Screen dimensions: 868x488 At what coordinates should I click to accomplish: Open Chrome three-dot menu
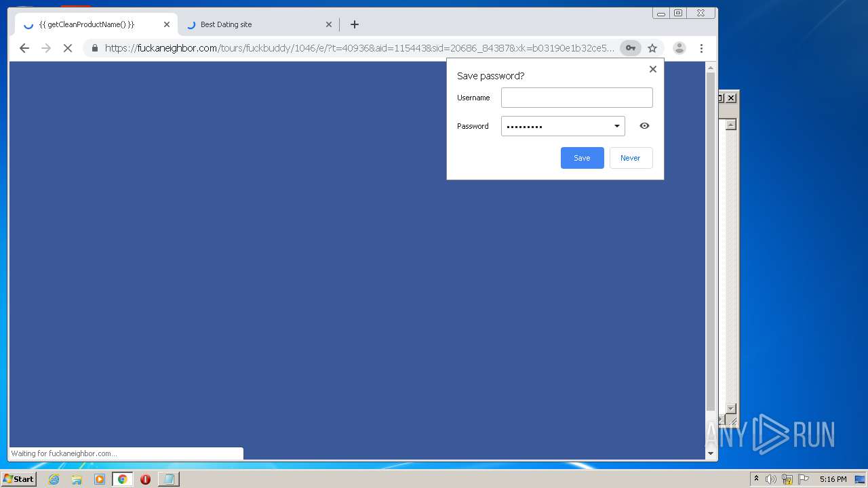[701, 48]
